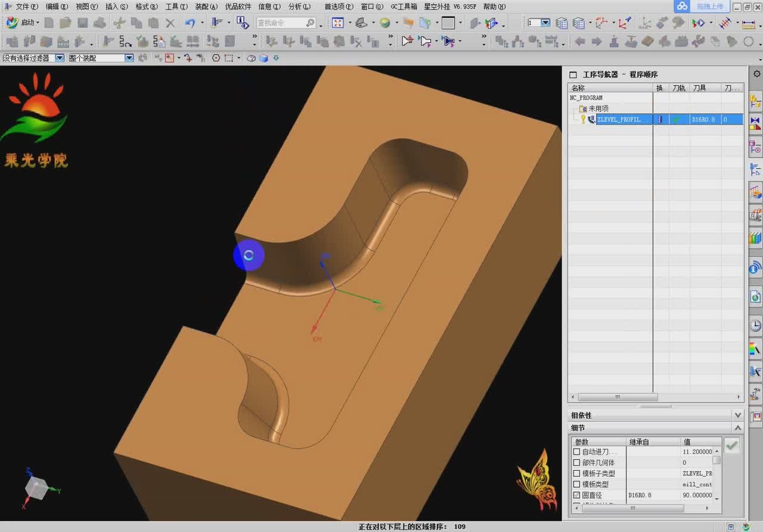Open the 编辑 (Edit) menu
Screen dimensions: 763x532
pyautogui.click(x=57, y=7)
